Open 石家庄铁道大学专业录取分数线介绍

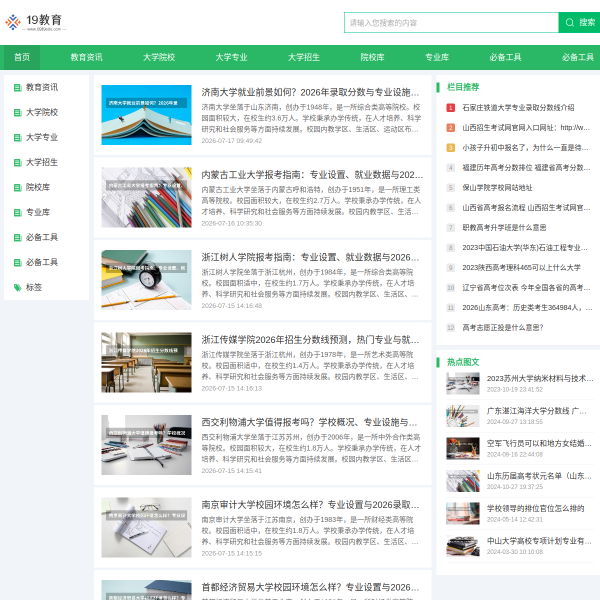click(518, 108)
